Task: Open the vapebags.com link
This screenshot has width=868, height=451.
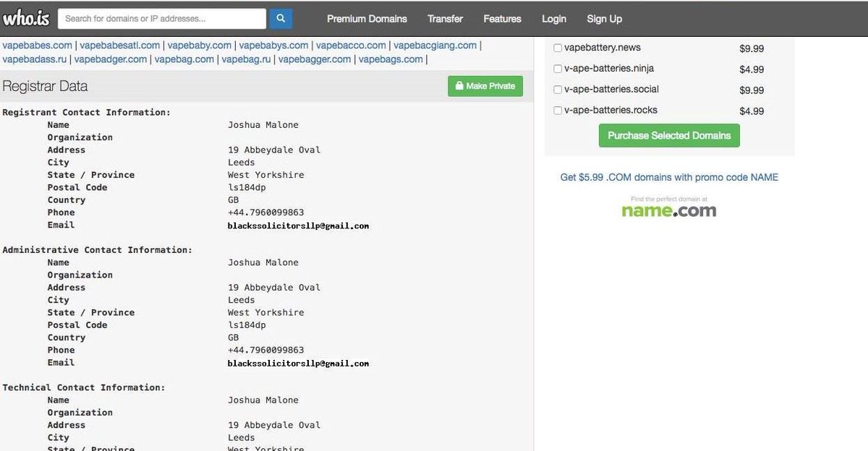Action: 391,59
